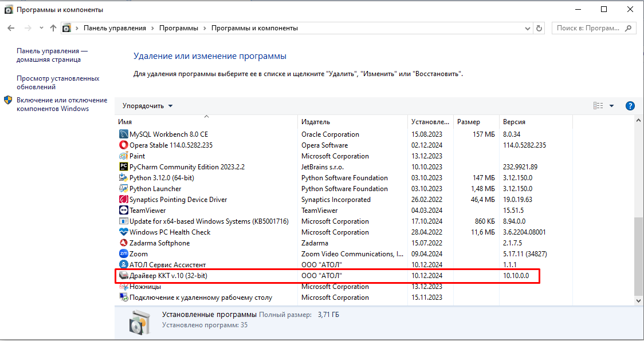Click the search field in Программы и компоненты
This screenshot has width=644, height=341.
coord(588,28)
